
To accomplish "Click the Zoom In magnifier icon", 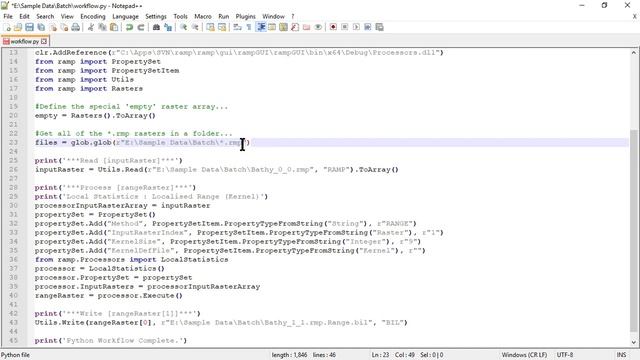I will 183,27.
